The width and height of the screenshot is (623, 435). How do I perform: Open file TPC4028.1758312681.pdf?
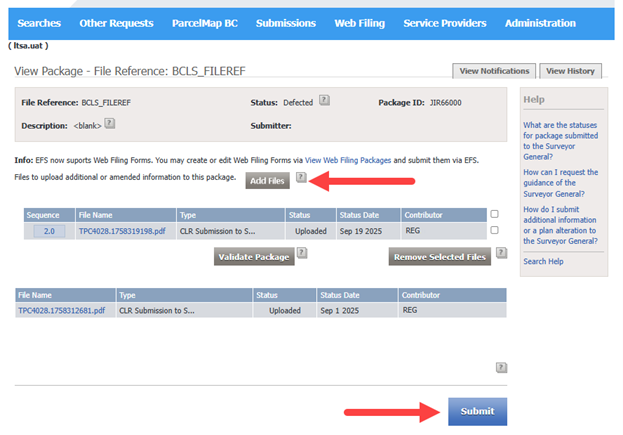click(x=61, y=310)
